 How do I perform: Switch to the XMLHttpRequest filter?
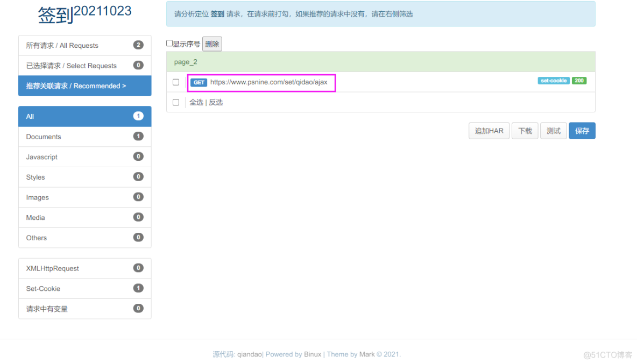(48, 268)
